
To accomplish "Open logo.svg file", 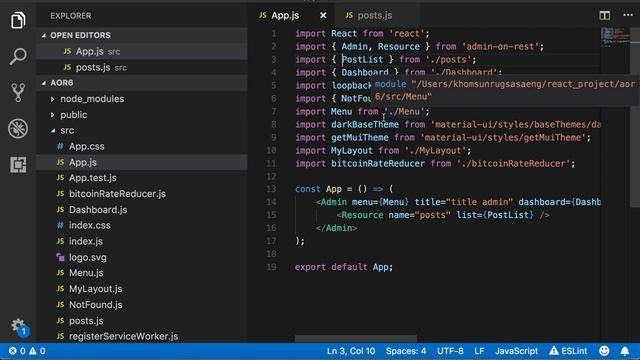I will (x=88, y=258).
